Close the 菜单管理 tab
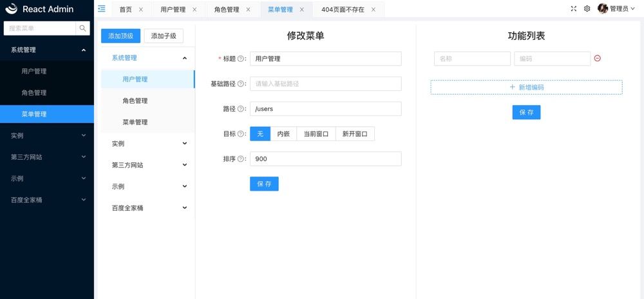 click(x=302, y=10)
